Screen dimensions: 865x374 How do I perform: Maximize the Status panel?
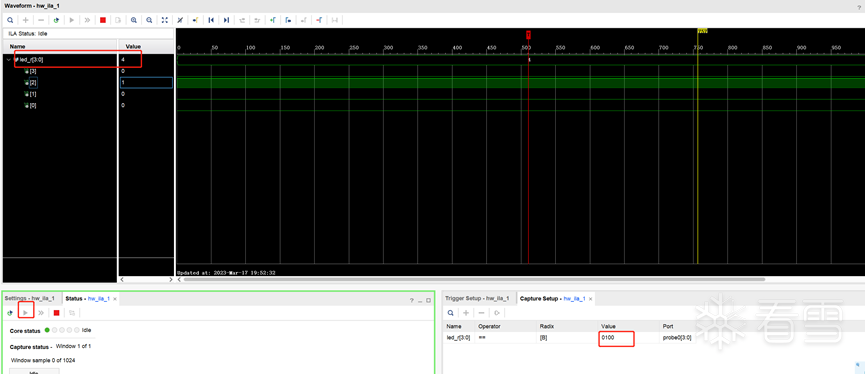[428, 301]
